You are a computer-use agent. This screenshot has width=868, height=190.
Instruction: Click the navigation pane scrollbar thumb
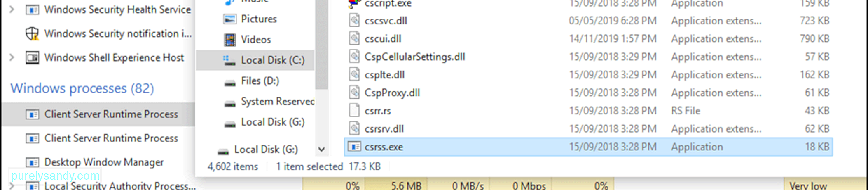coord(322,45)
